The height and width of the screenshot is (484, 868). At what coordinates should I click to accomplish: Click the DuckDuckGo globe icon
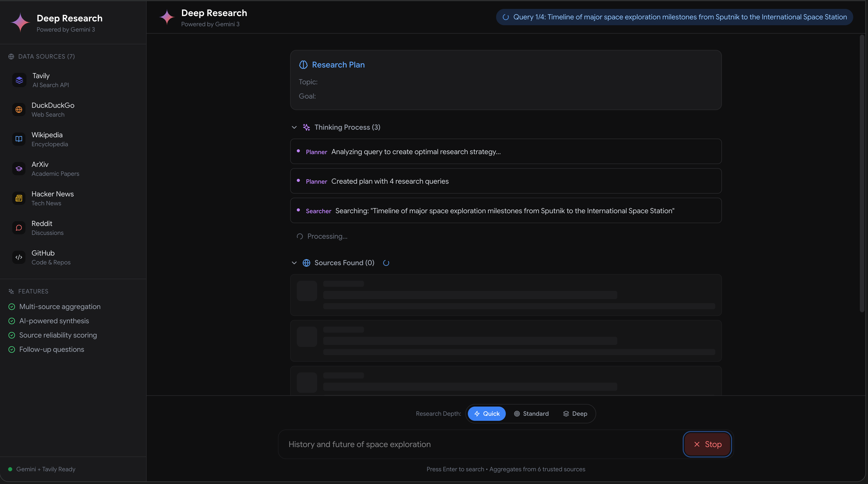(19, 110)
